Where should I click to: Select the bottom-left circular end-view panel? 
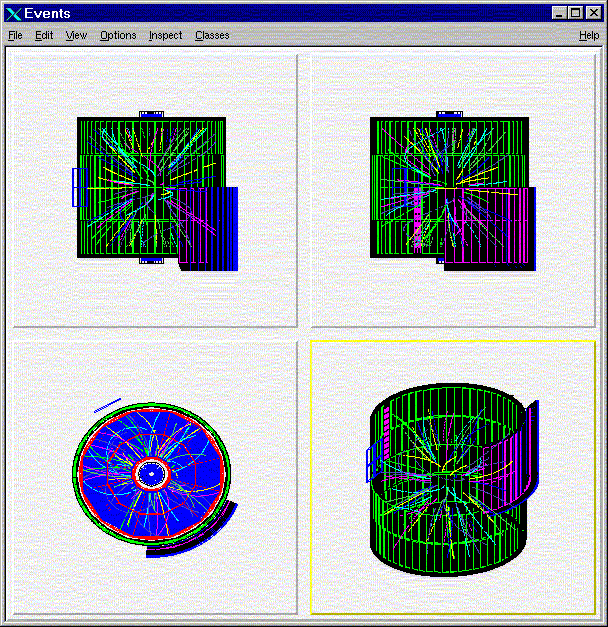pyautogui.click(x=154, y=476)
